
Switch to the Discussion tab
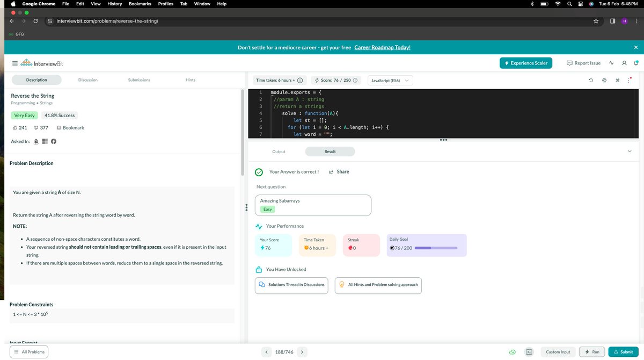pyautogui.click(x=88, y=80)
